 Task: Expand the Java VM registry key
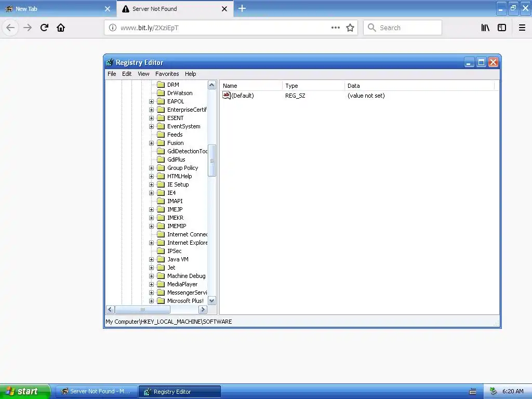[x=151, y=260]
